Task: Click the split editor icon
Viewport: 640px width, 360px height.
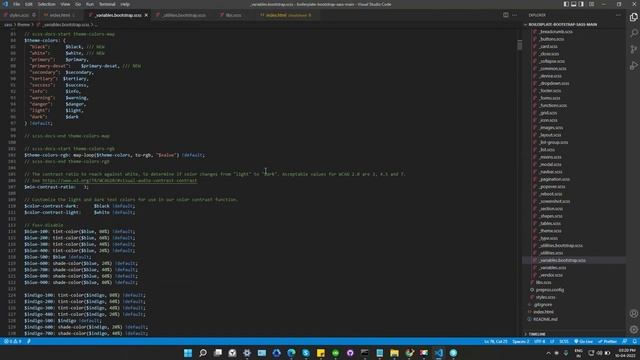Action: tap(506, 15)
